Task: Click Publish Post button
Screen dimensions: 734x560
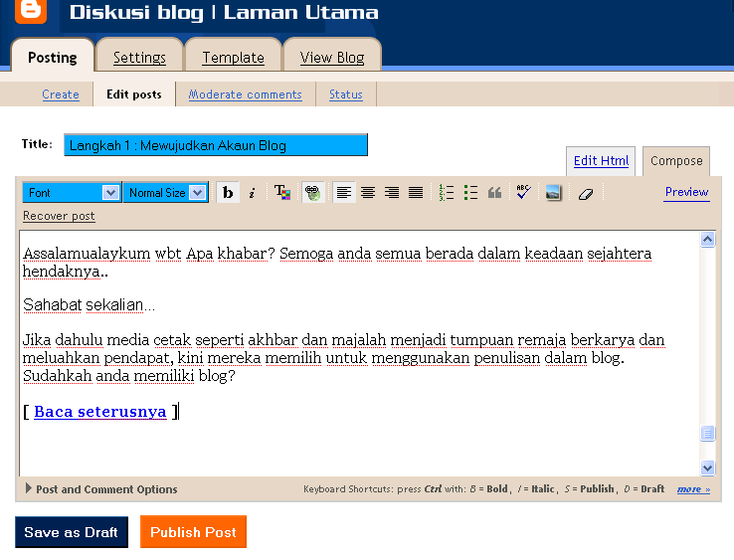Action: pos(193,532)
